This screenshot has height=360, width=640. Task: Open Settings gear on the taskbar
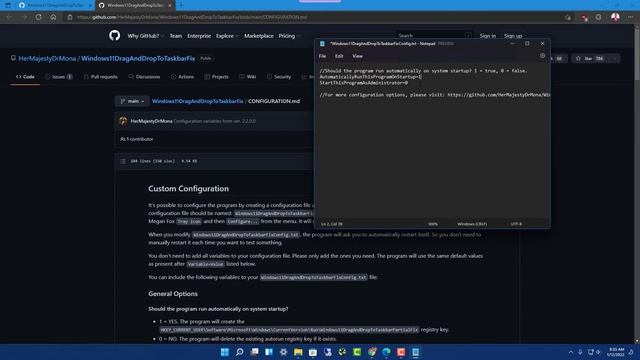tap(283, 352)
